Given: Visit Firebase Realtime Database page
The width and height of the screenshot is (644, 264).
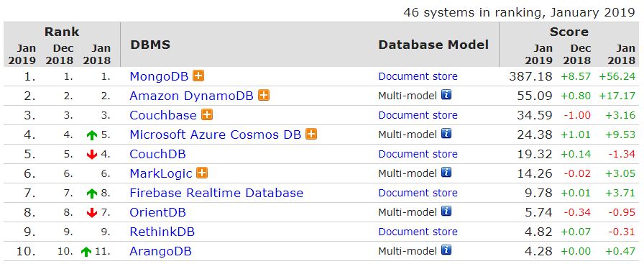Looking at the screenshot, I should tap(216, 193).
